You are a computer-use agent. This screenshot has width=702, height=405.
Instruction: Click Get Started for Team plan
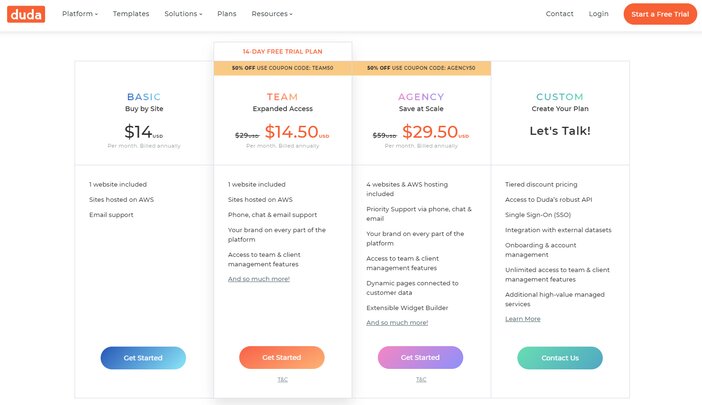pos(282,357)
